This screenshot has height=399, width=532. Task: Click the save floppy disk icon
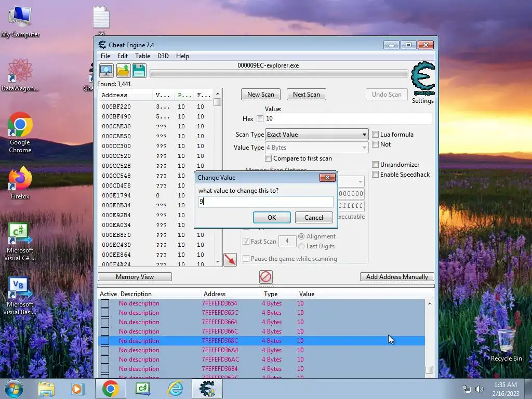[x=139, y=71]
